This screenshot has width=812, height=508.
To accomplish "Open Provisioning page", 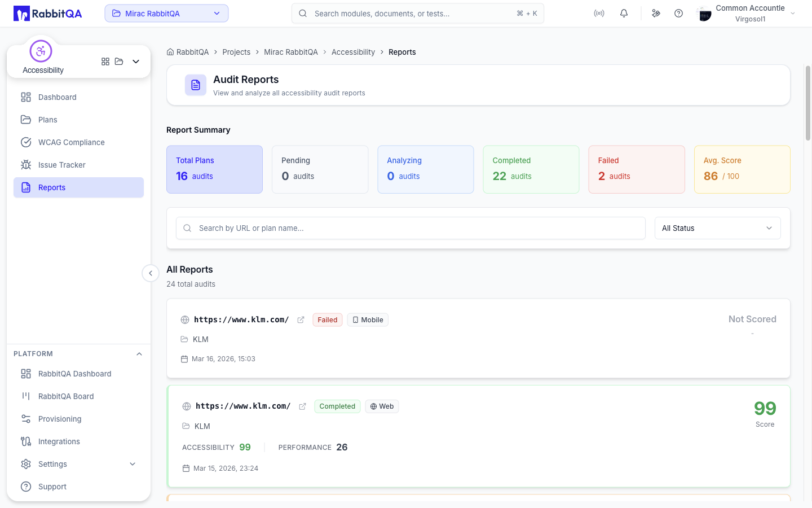I will tap(78, 419).
